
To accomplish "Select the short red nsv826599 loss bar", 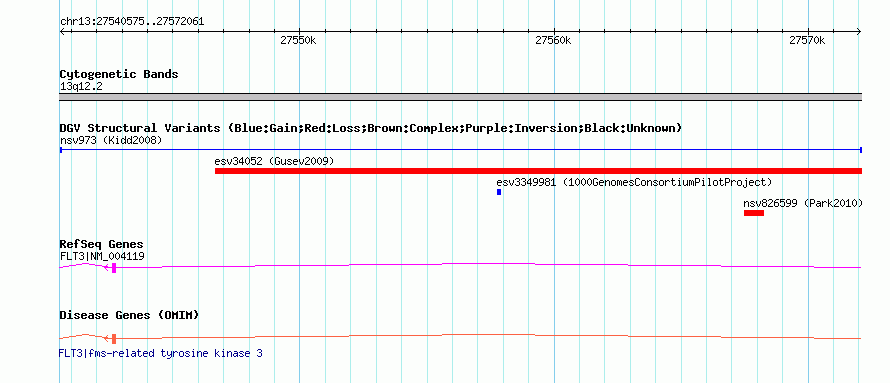I will (x=754, y=213).
